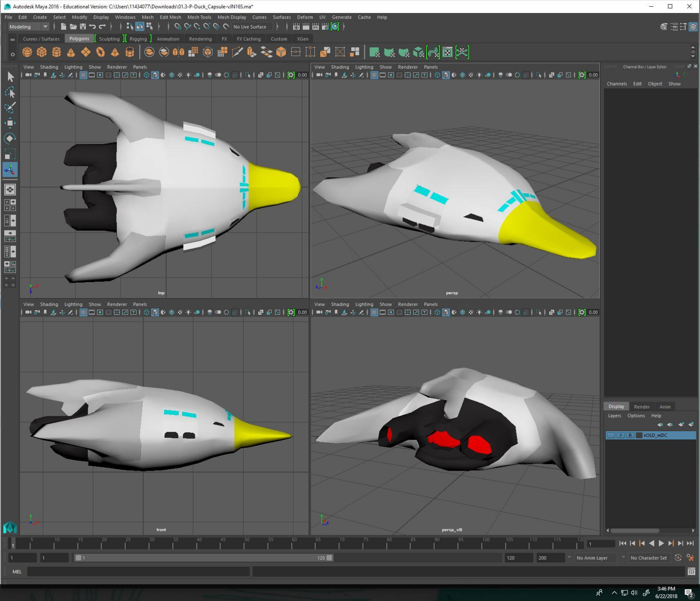Viewport: 700px width, 601px height.
Task: Toggle visibility of the vOLD_mDC layer
Action: click(x=611, y=435)
